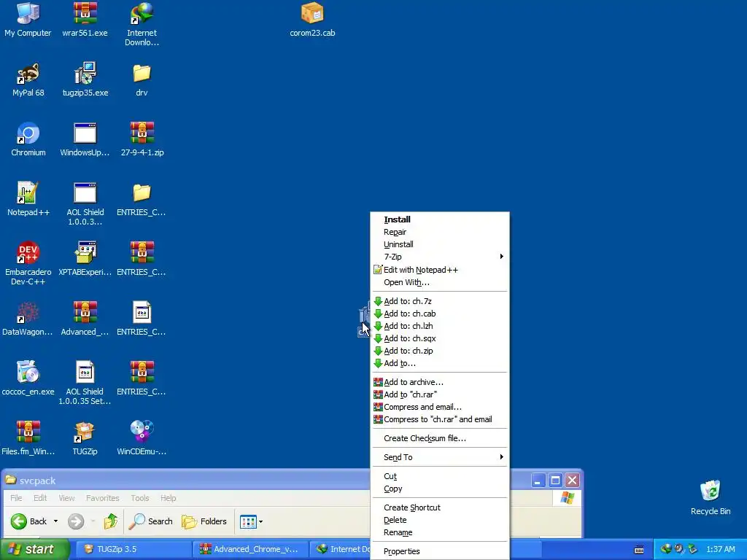Select Create Shortcut in context menu

point(440,507)
